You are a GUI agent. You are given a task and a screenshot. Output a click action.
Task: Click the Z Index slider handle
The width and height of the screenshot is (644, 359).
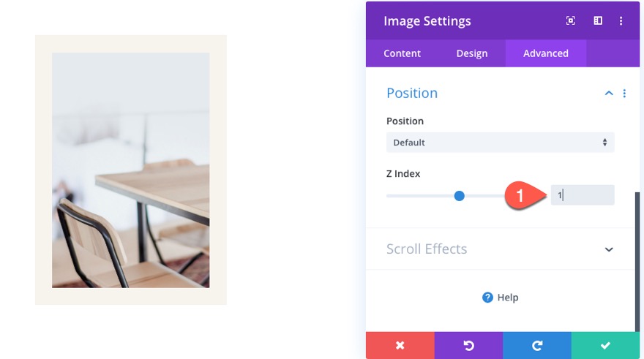click(459, 195)
